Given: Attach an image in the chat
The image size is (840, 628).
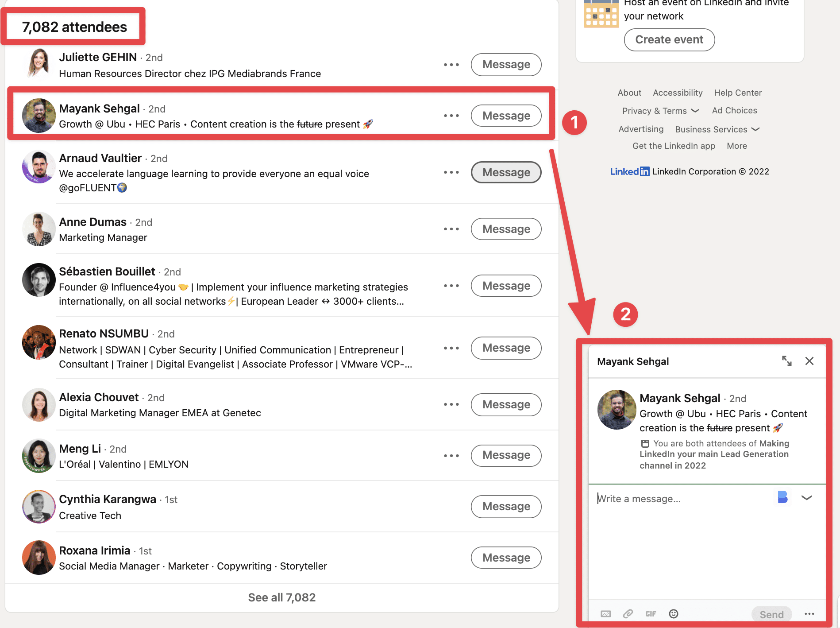Looking at the screenshot, I should click(606, 614).
